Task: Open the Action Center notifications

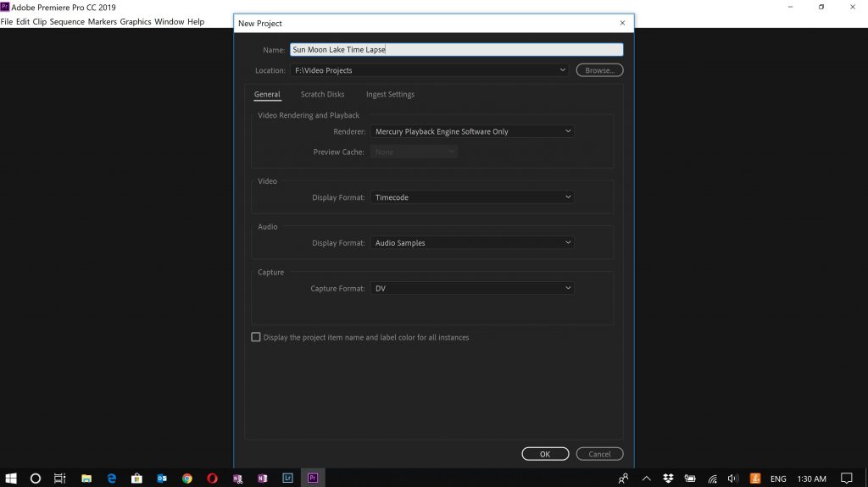Action: pos(847,479)
